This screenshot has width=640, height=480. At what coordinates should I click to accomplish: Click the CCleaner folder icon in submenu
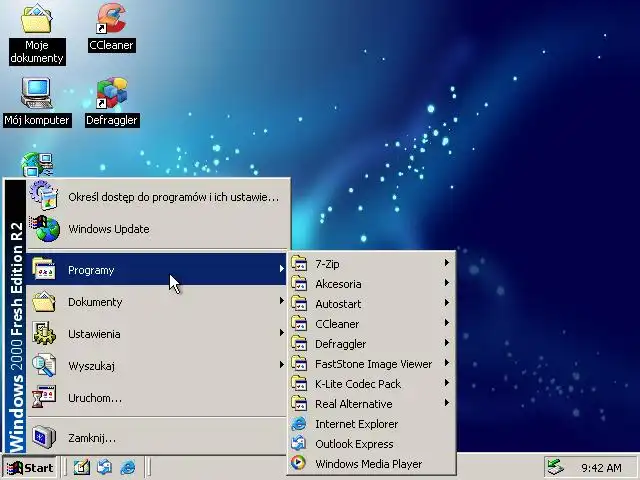click(299, 323)
